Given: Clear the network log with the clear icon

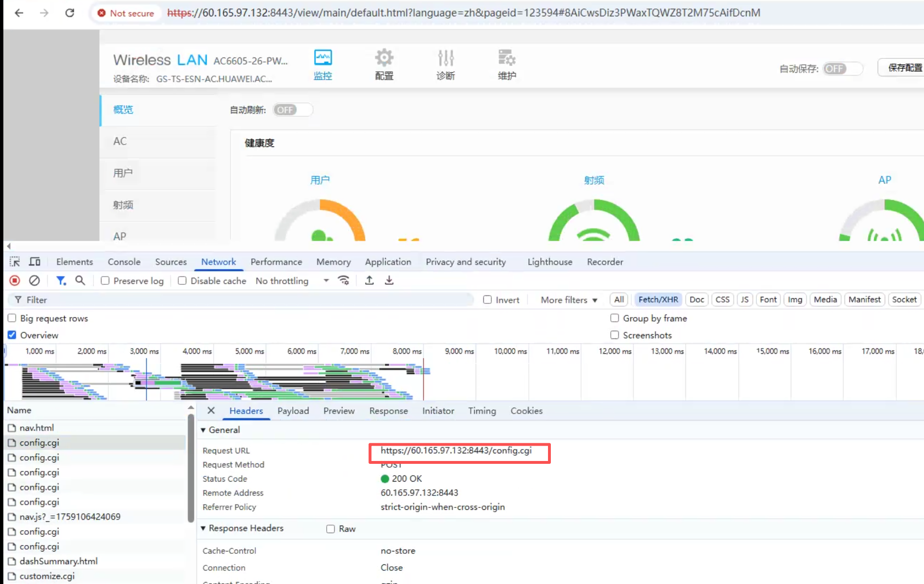Looking at the screenshot, I should [x=34, y=281].
